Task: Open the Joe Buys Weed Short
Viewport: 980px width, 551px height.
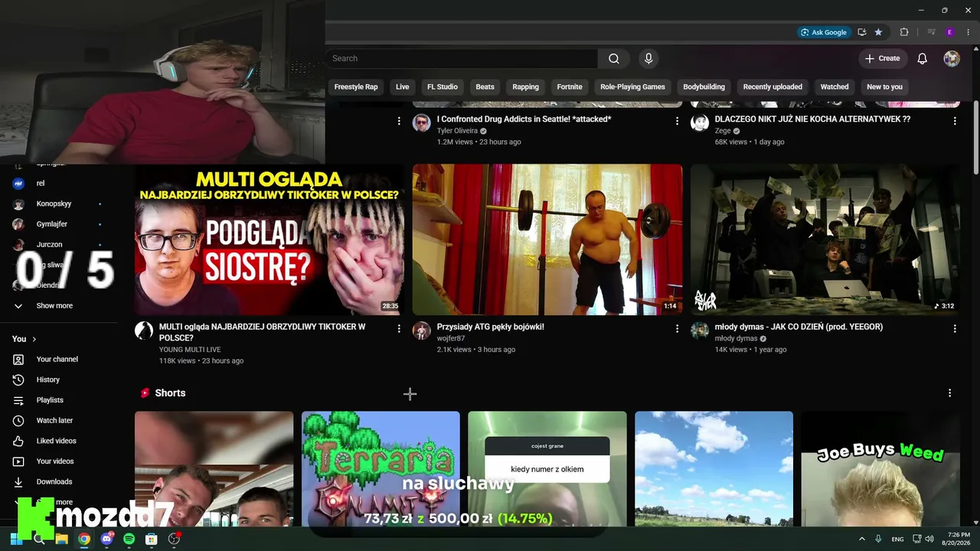Action: click(880, 468)
